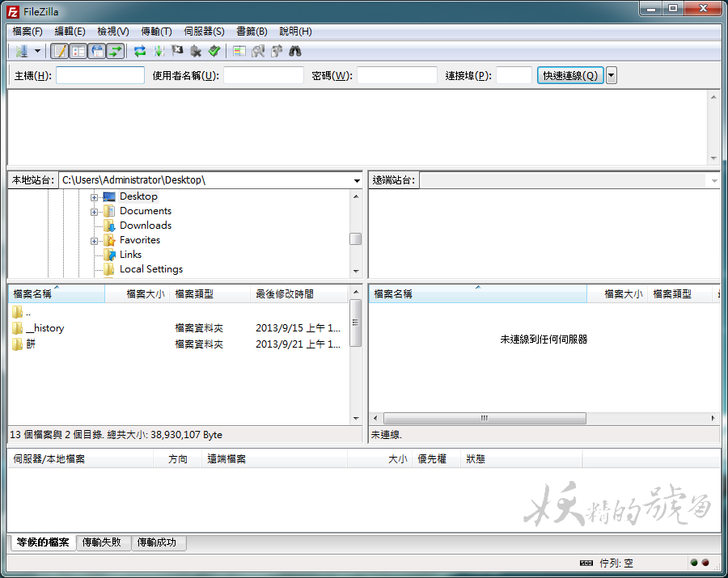Image resolution: width=728 pixels, height=578 pixels.
Task: Open the 書籤(B) menu
Action: pyautogui.click(x=252, y=32)
